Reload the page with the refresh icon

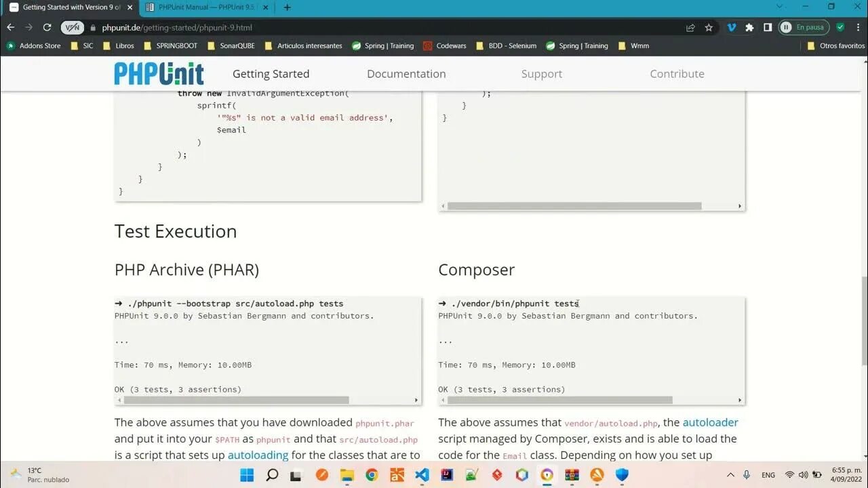pyautogui.click(x=47, y=27)
